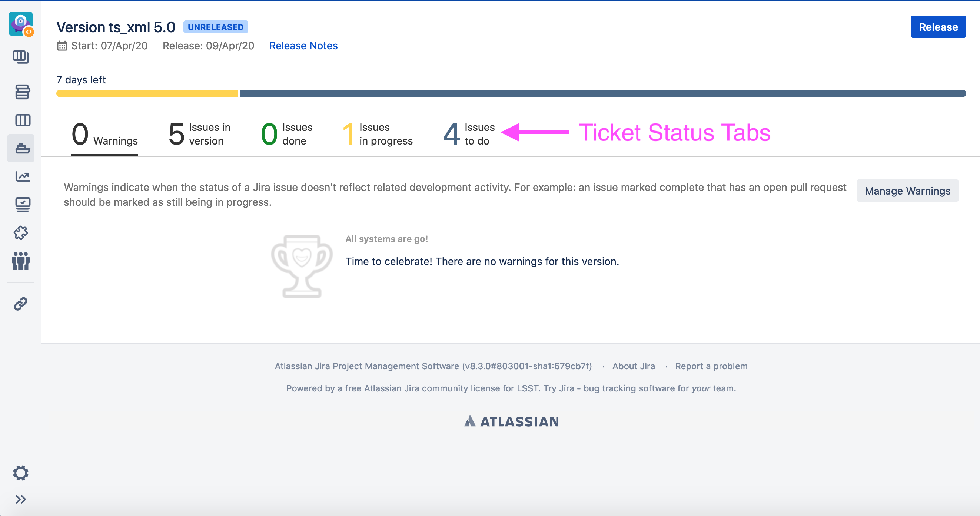Open the Reports chart icon
This screenshot has width=980, height=516.
(23, 176)
